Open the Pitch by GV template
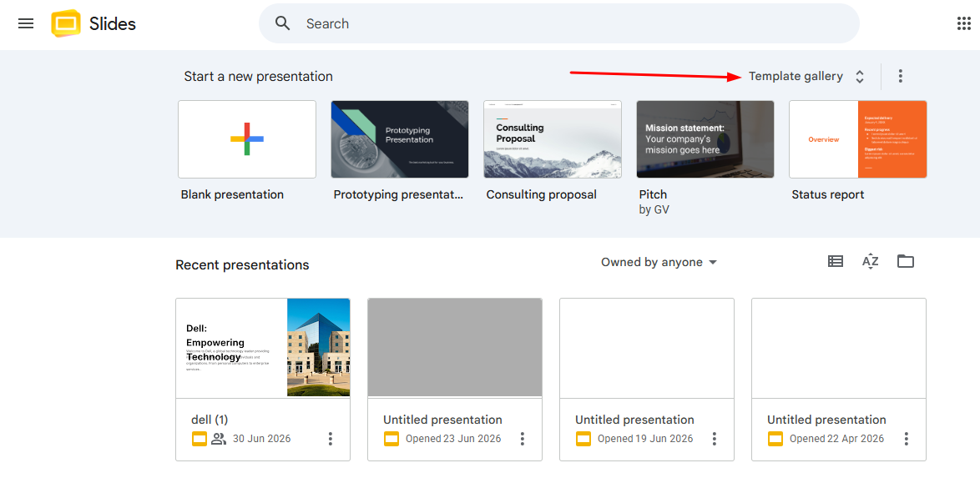The height and width of the screenshot is (478, 980). pyautogui.click(x=705, y=139)
